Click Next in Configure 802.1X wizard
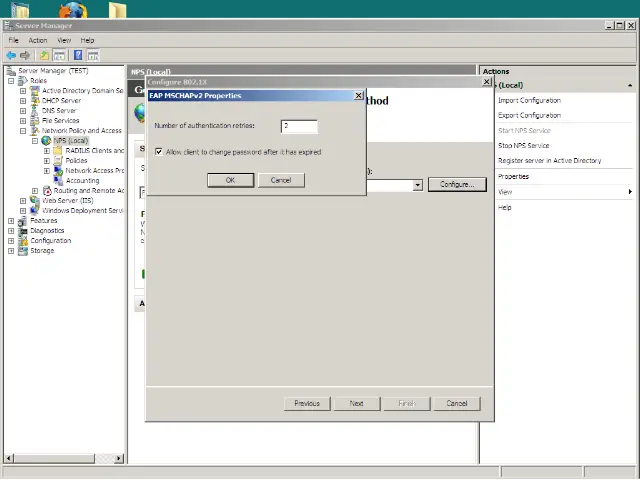This screenshot has height=480, width=640. (357, 403)
